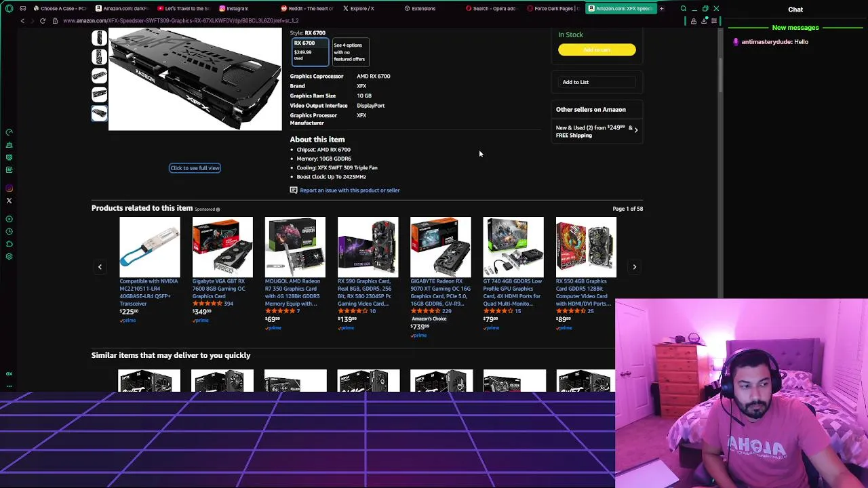Switch to Instagram browser tab

(x=245, y=8)
